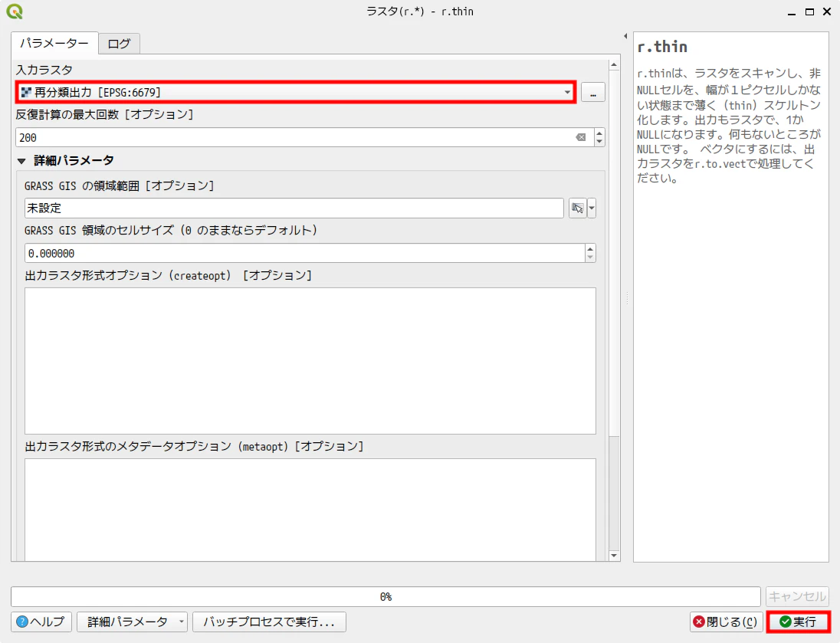Click the createopt text area
This screenshot has height=643, width=840.
(310, 361)
